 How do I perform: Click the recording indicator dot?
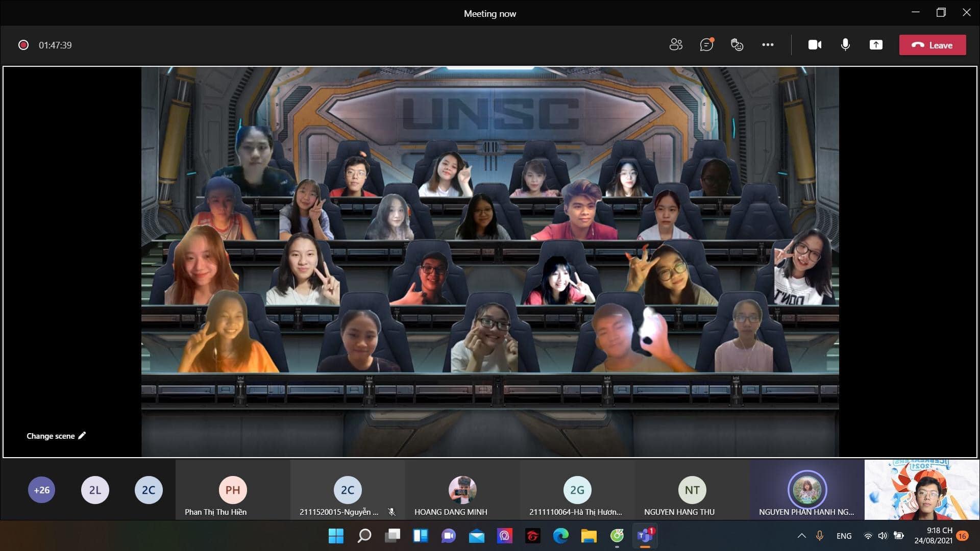tap(23, 45)
